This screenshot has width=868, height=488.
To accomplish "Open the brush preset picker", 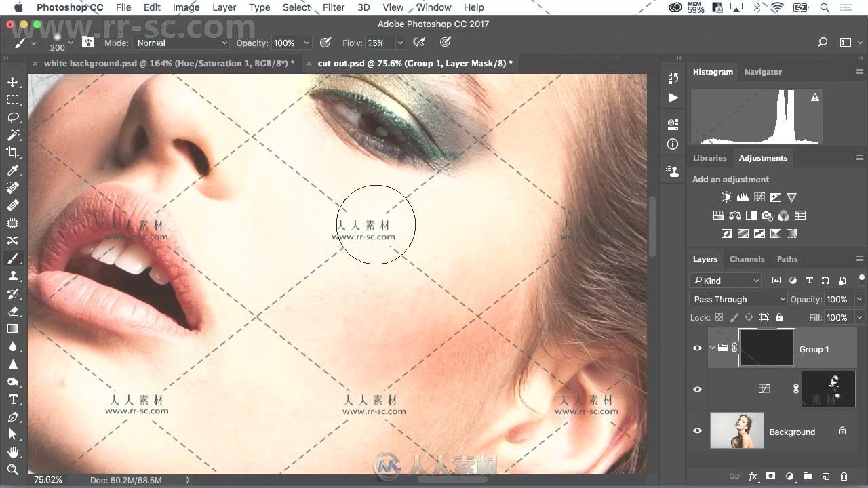I will (x=71, y=43).
